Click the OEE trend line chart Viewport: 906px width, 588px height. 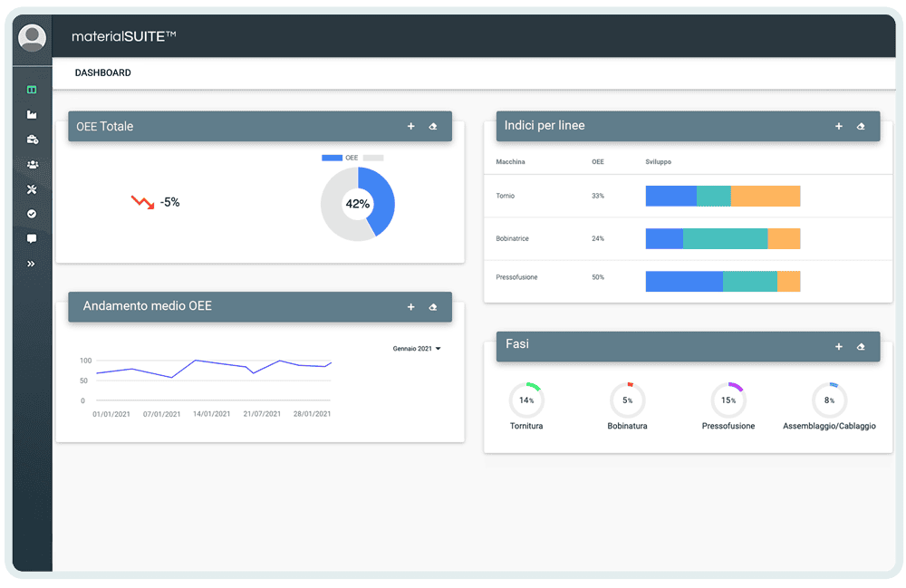214,370
